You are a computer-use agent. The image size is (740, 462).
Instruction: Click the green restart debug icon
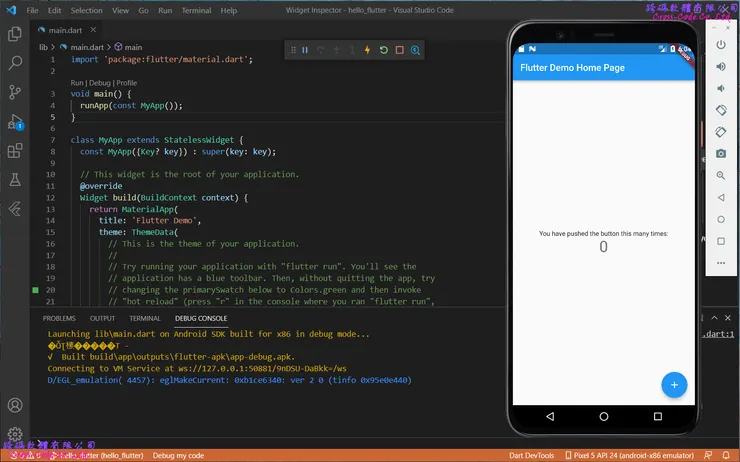coord(383,50)
